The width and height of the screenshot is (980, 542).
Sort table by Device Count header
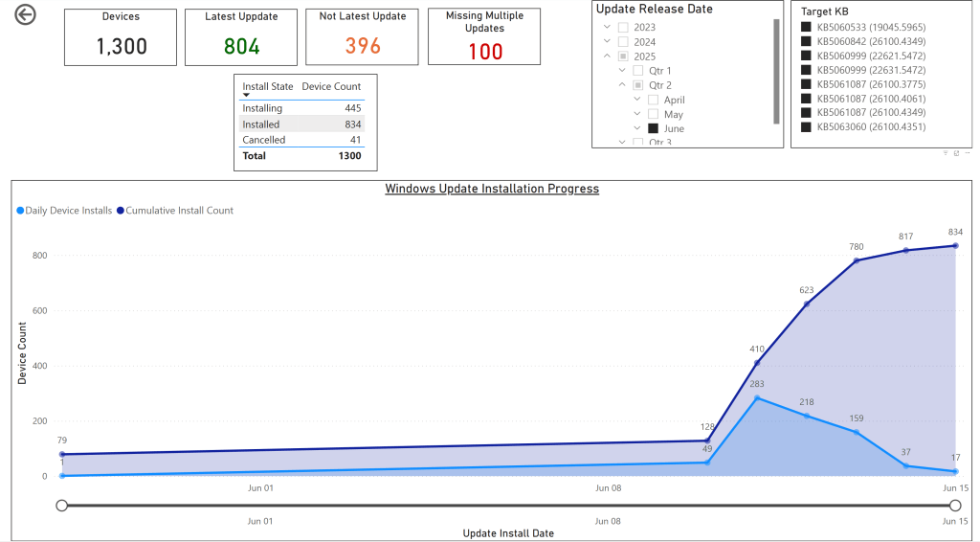click(331, 86)
